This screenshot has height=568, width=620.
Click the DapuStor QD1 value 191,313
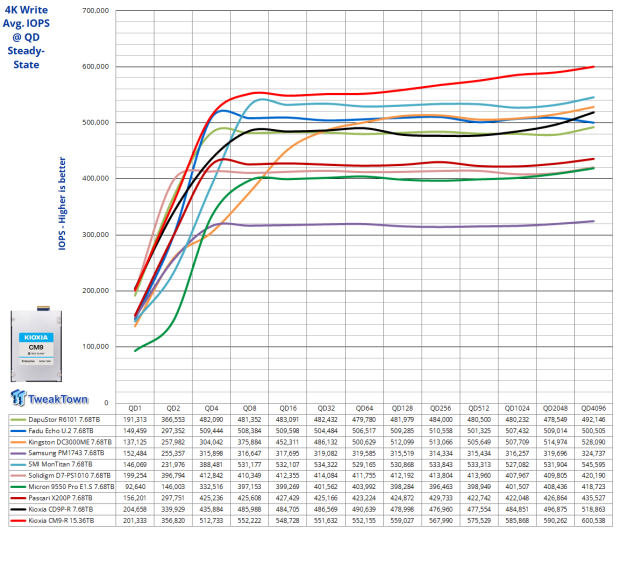tap(135, 420)
